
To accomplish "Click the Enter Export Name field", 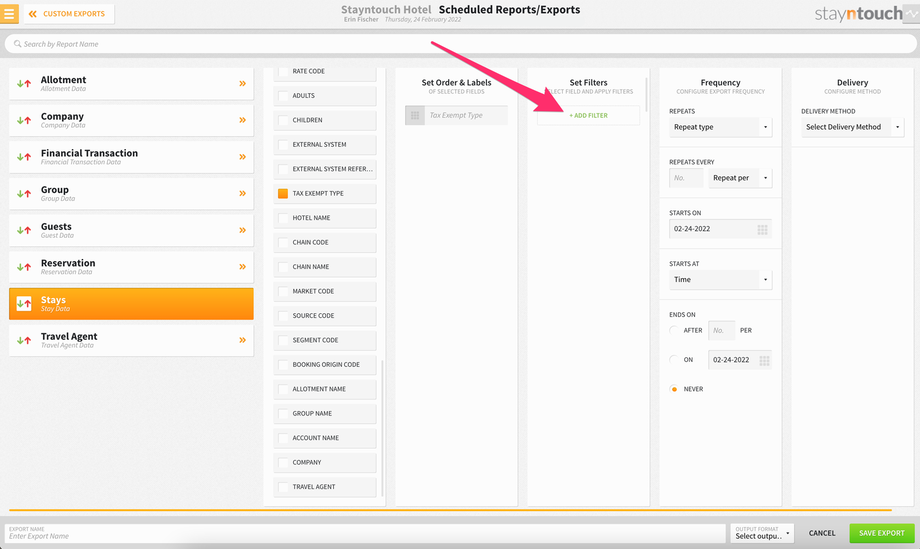I will point(365,533).
